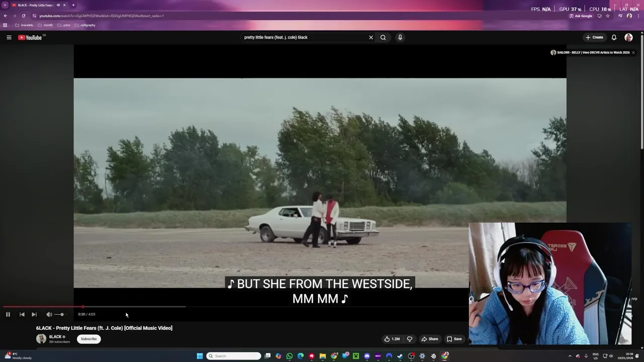Click the Ask Google button
This screenshot has width=644, height=362.
tap(581, 16)
